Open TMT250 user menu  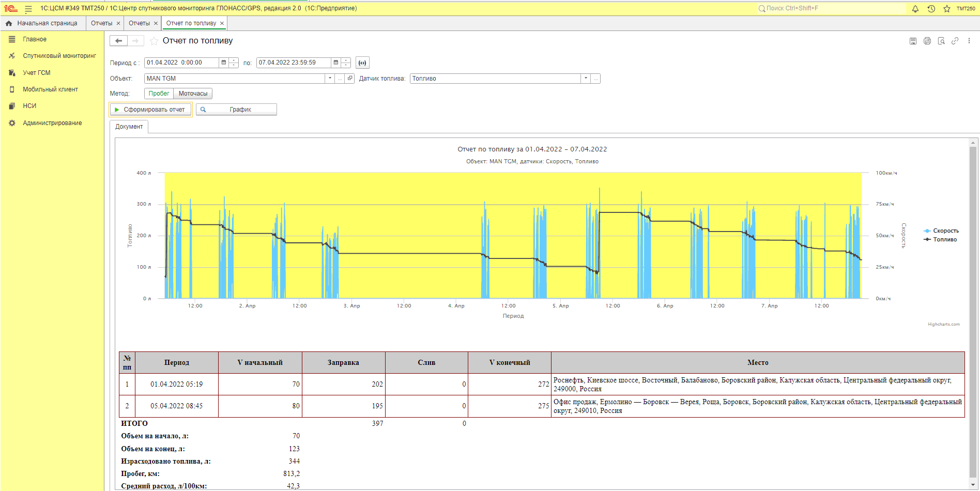pos(966,9)
